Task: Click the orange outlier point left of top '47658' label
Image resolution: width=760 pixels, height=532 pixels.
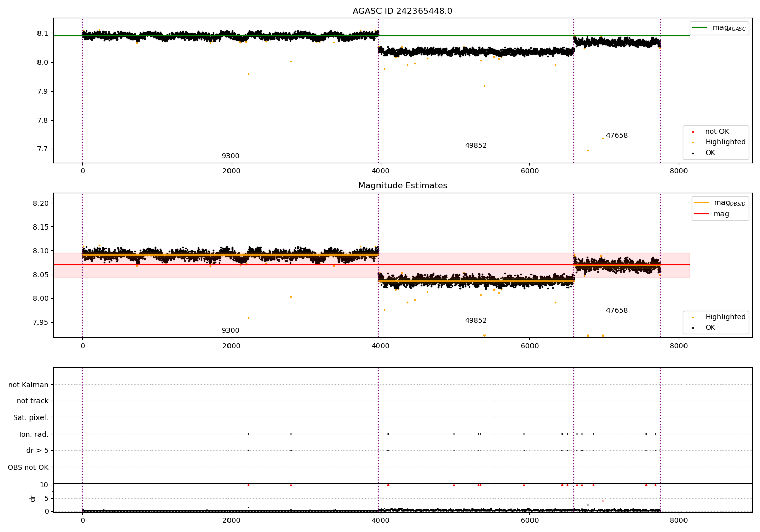Action: (603, 138)
